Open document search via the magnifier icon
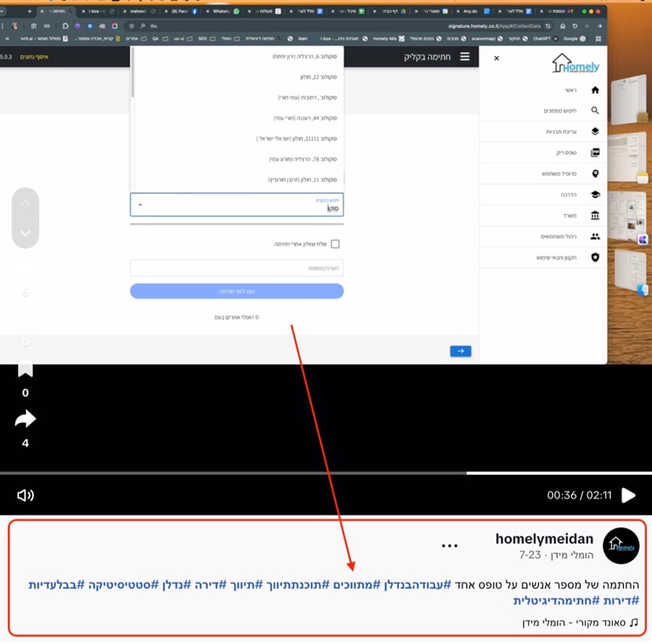This screenshot has width=652, height=644. (595, 110)
